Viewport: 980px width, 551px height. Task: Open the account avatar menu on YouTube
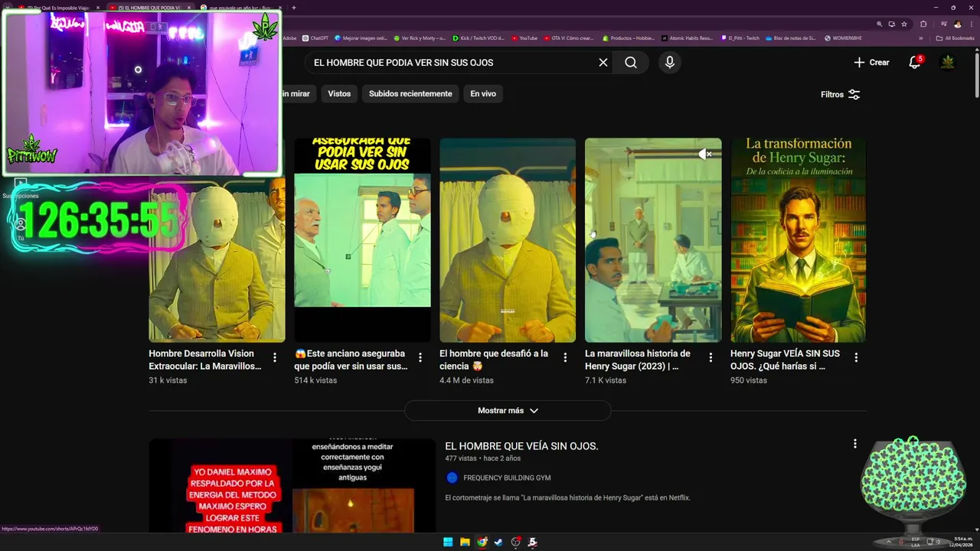click(x=948, y=63)
